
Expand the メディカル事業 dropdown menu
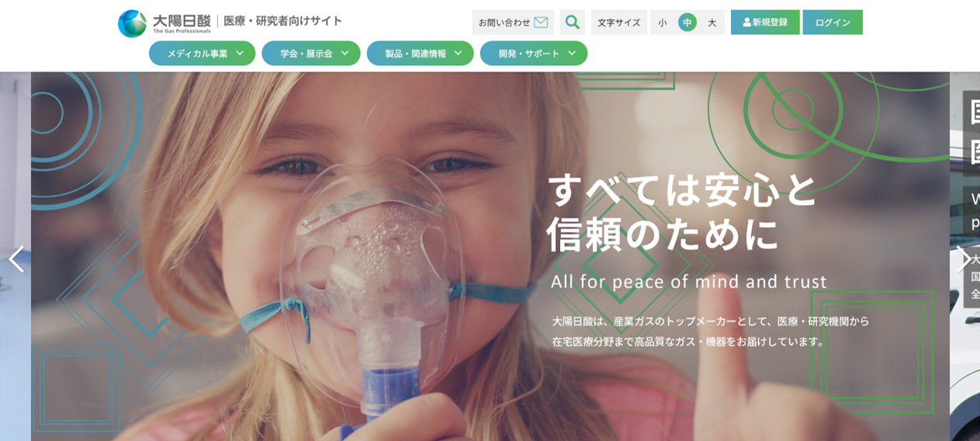202,54
